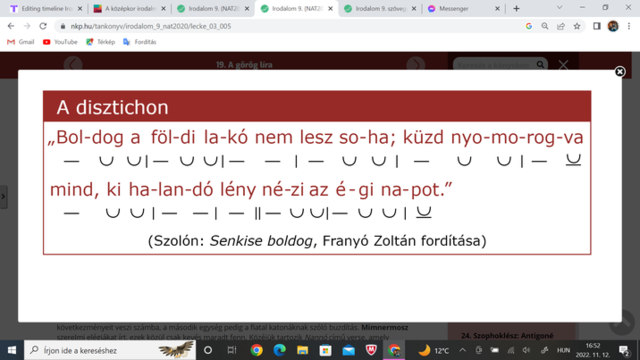Image resolution: width=640 pixels, height=360 pixels.
Task: Open Google icon in the address bar
Action: (529, 26)
